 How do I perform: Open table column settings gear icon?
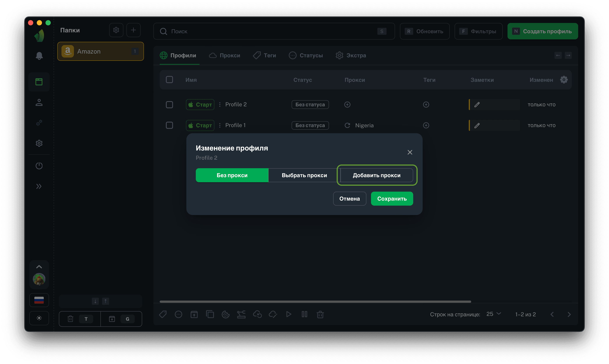pos(564,80)
